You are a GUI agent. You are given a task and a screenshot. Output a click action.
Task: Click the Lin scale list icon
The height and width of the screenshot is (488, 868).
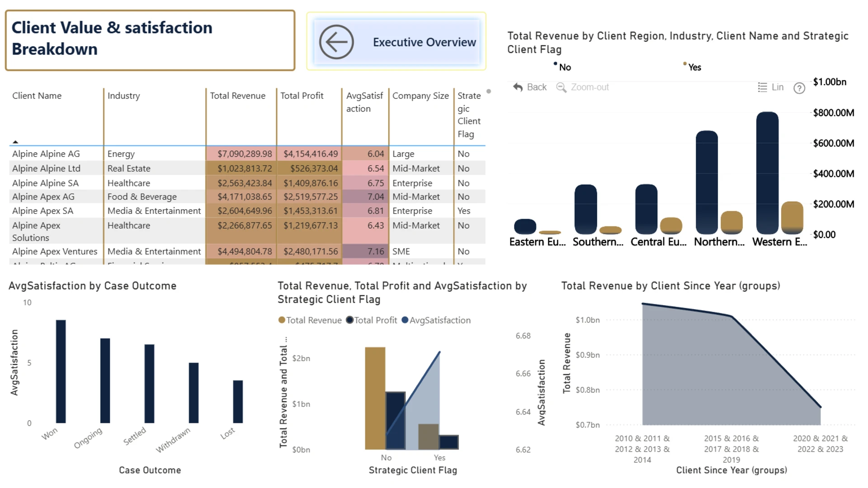pos(762,87)
